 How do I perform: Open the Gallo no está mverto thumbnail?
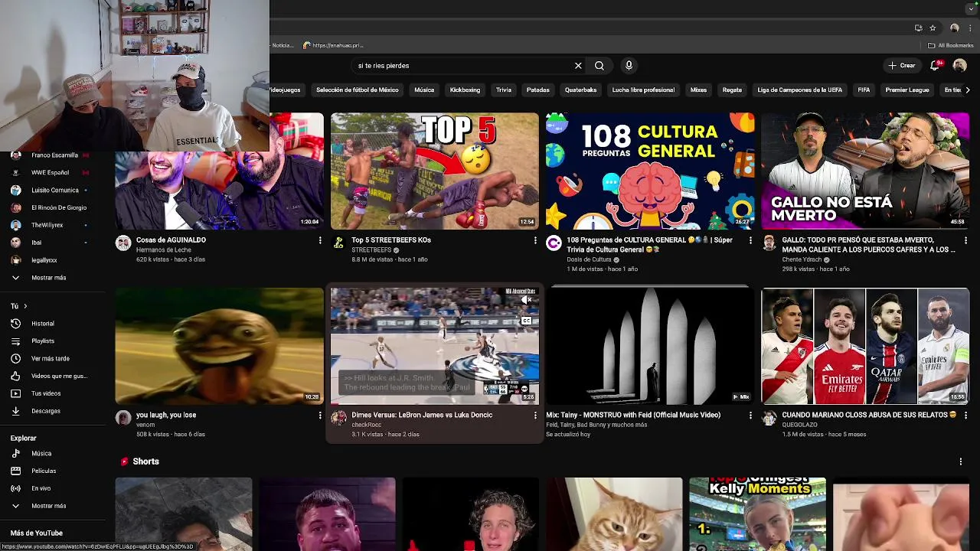point(865,171)
